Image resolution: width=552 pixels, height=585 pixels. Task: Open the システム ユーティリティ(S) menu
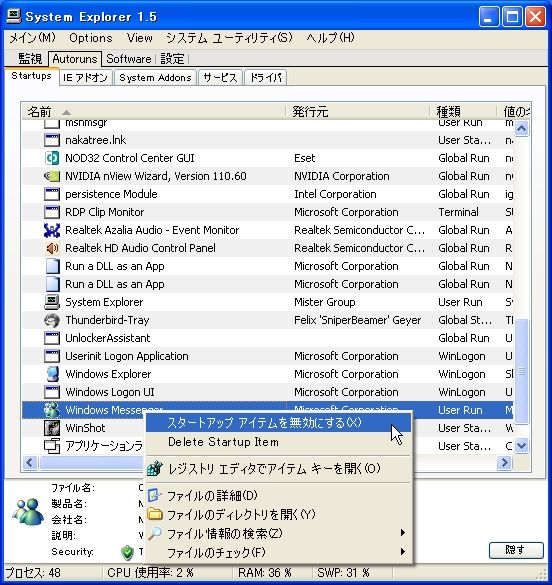(x=229, y=38)
